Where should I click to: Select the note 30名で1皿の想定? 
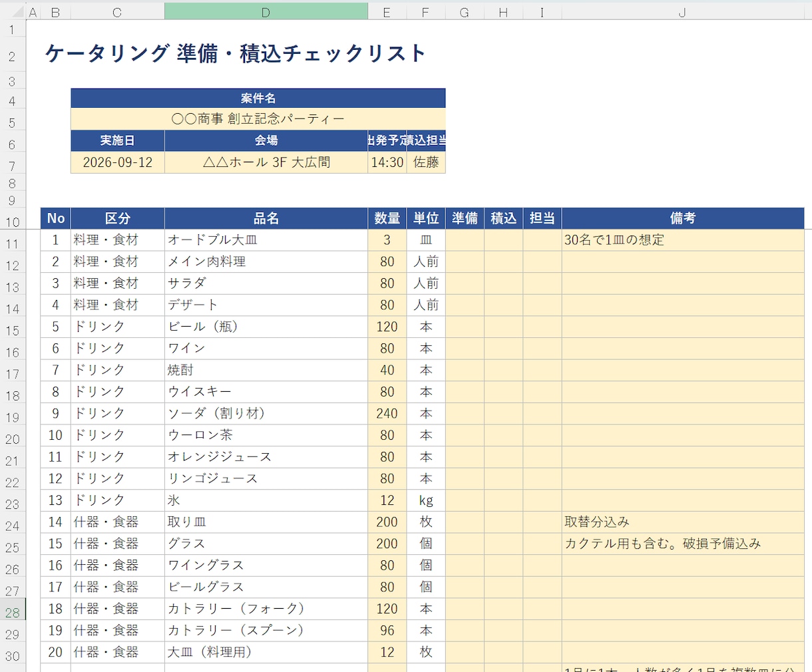coord(684,240)
